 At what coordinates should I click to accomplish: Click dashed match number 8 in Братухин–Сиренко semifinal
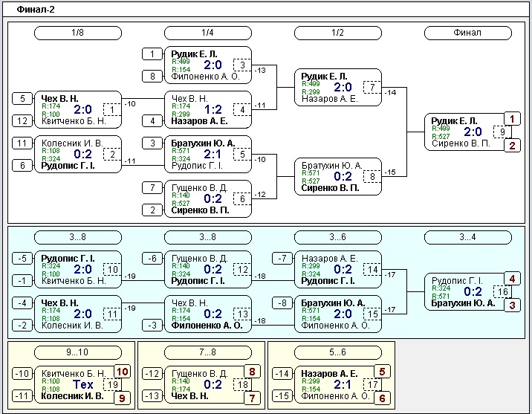[x=372, y=176]
